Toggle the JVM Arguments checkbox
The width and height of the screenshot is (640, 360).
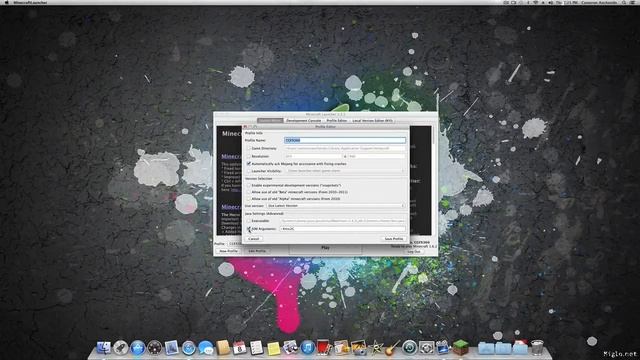[x=249, y=229]
